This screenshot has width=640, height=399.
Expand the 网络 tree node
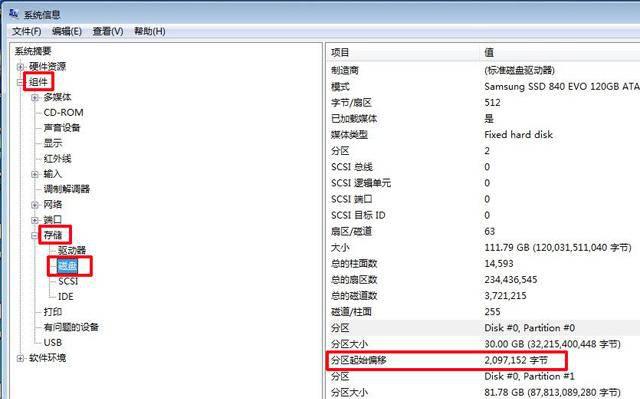[x=35, y=205]
